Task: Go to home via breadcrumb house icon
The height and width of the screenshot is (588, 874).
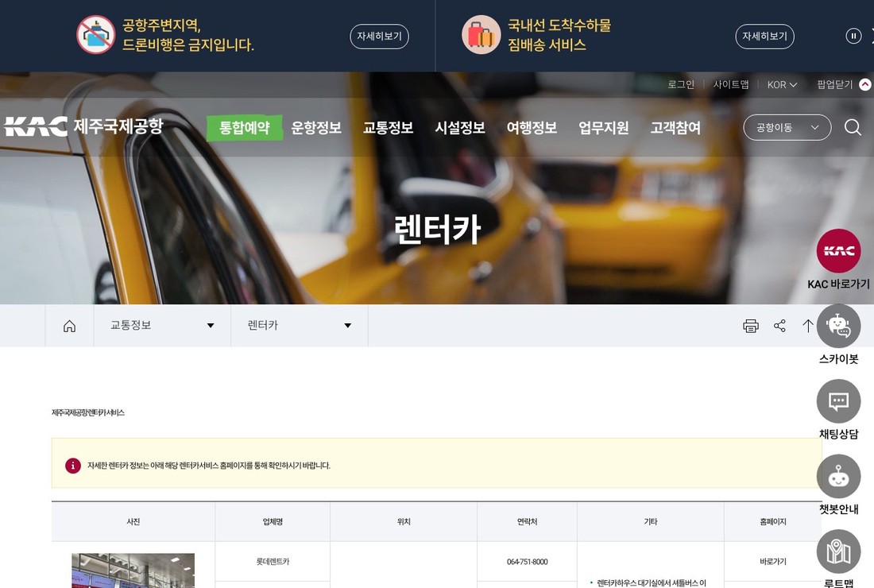Action: point(69,326)
